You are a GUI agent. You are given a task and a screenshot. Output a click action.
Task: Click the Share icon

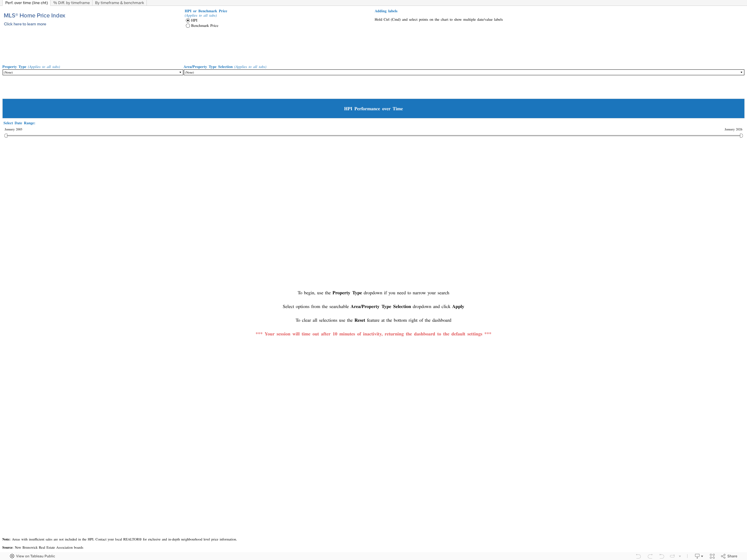click(x=729, y=556)
